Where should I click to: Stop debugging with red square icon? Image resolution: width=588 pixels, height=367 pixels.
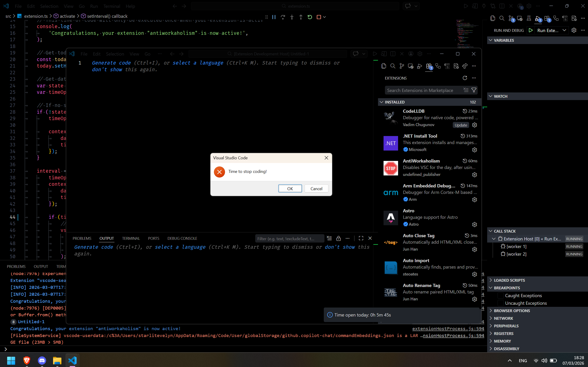(x=319, y=17)
